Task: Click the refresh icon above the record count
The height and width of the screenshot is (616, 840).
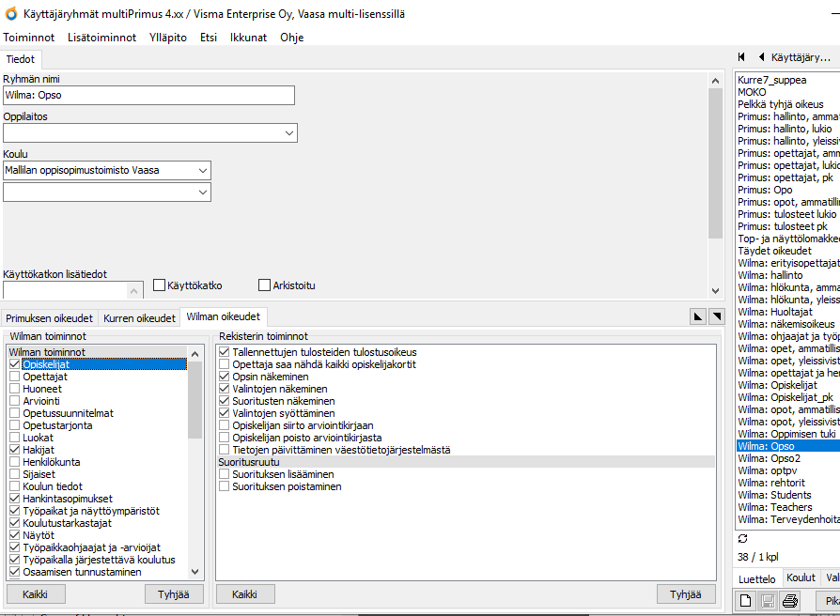Action: pyautogui.click(x=743, y=538)
